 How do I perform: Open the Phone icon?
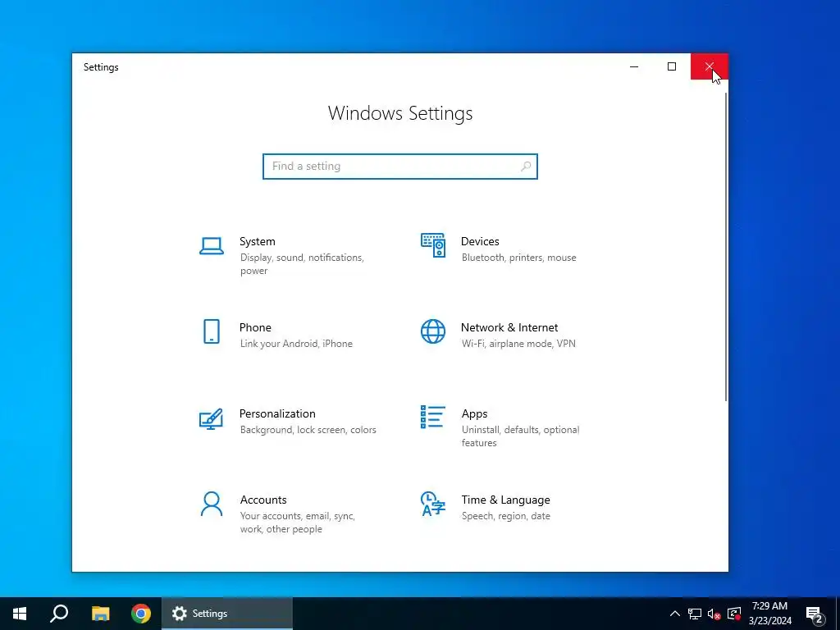point(211,331)
